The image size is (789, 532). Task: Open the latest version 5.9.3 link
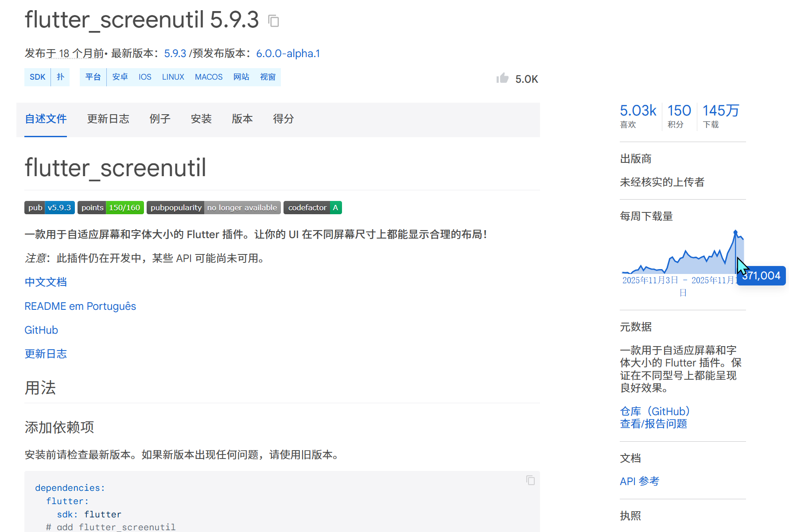(175, 54)
